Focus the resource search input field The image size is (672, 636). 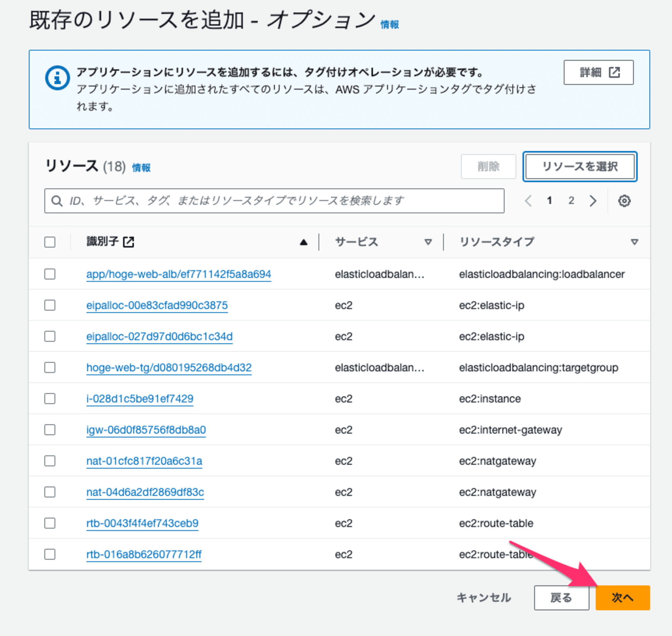274,201
